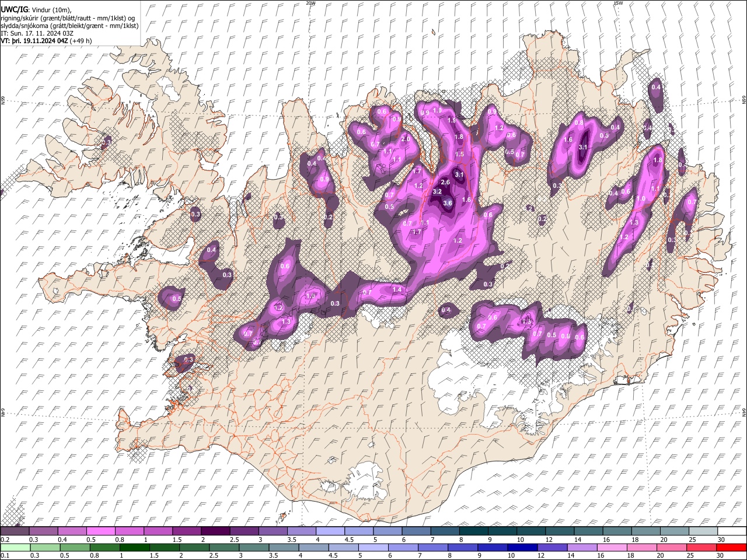Click valid time 'VT: þri. 19.11.2024 04Z'
The height and width of the screenshot is (560, 747).
(35, 41)
